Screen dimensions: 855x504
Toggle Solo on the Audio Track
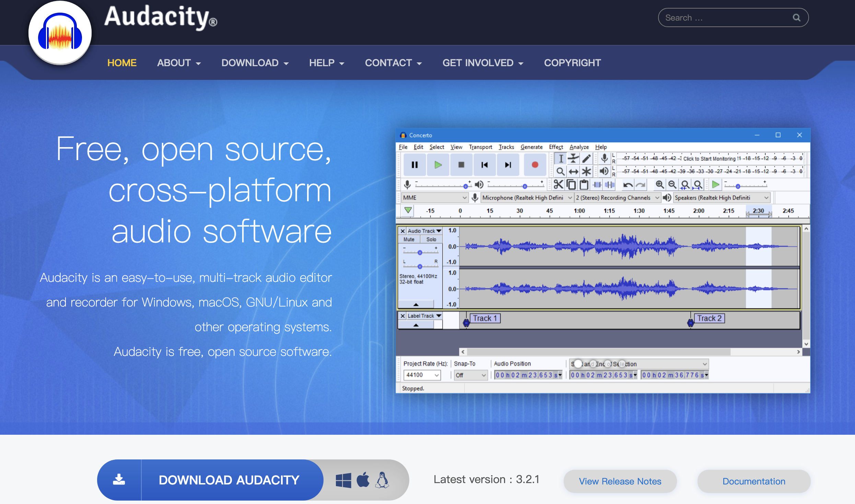[x=431, y=239]
